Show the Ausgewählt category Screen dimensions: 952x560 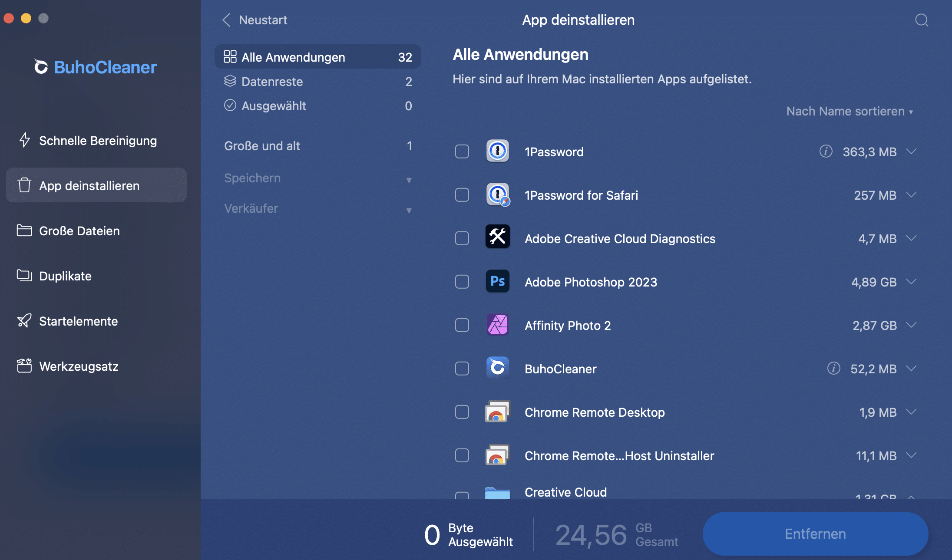coord(318,105)
